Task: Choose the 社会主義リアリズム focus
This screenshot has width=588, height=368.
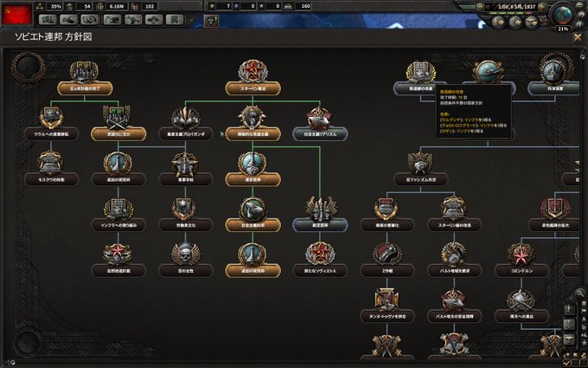Action: coord(320,133)
